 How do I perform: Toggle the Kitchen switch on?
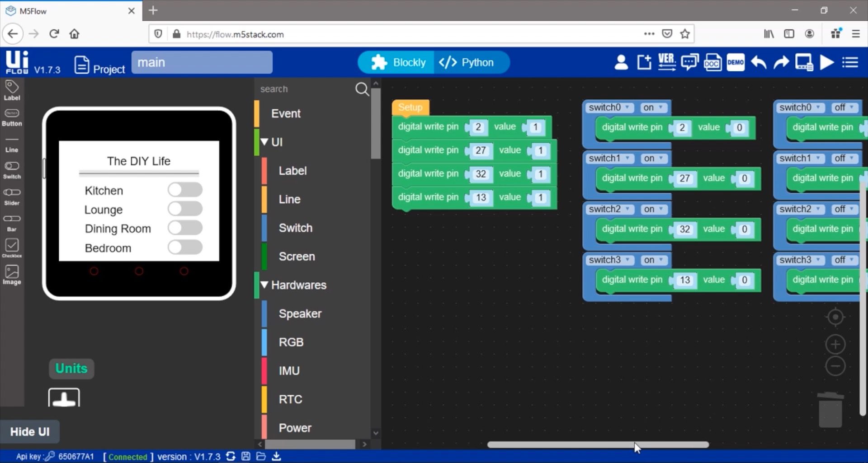coord(185,190)
